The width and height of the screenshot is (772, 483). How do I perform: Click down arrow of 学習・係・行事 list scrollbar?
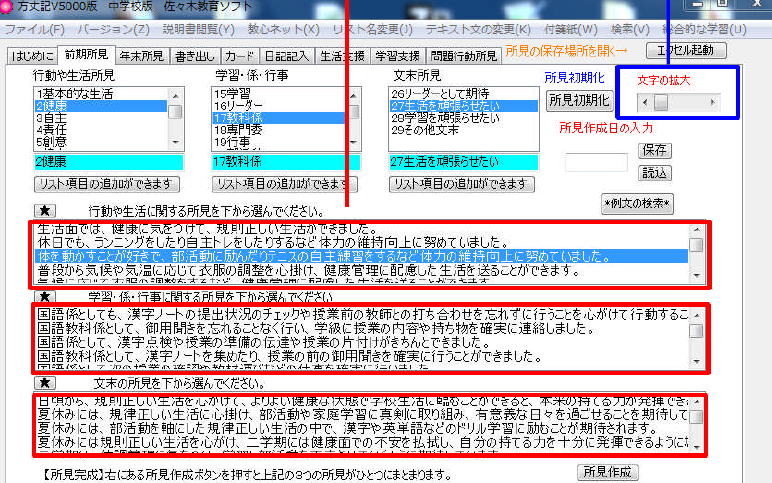(354, 142)
